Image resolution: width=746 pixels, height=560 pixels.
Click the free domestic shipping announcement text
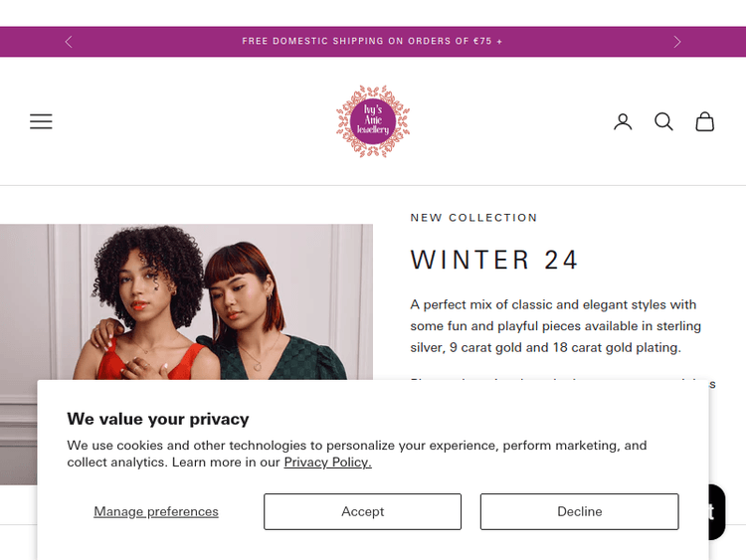pos(372,42)
